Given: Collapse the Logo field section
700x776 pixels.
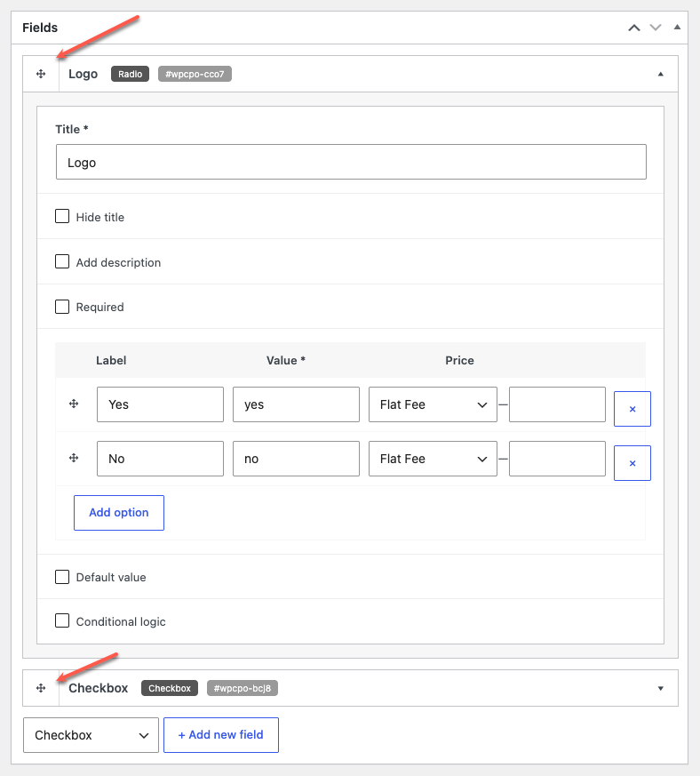Looking at the screenshot, I should tap(660, 75).
